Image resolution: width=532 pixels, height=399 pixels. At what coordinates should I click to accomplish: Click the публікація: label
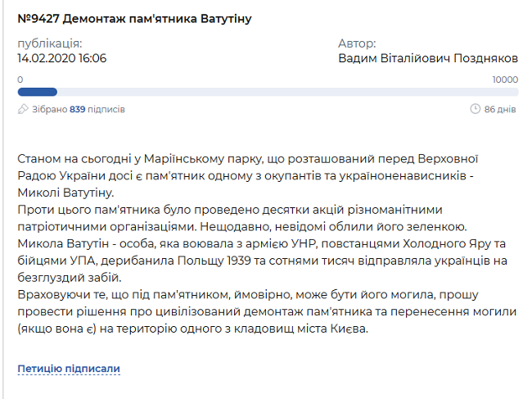coord(50,43)
